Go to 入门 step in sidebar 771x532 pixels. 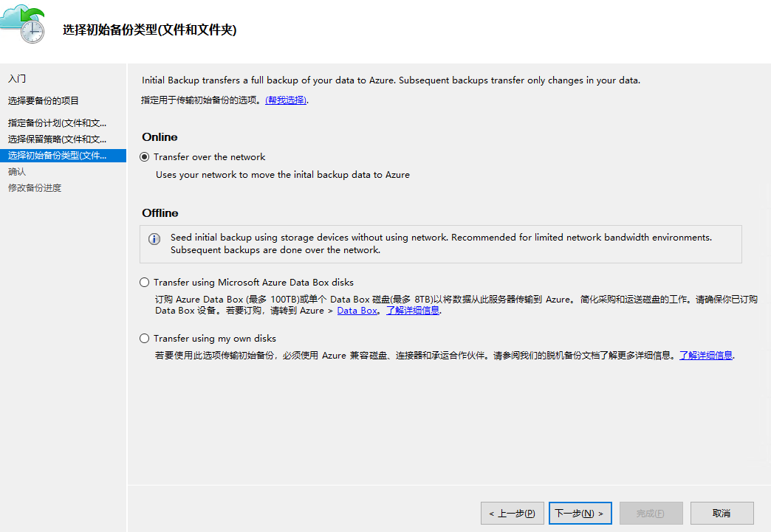(17, 79)
